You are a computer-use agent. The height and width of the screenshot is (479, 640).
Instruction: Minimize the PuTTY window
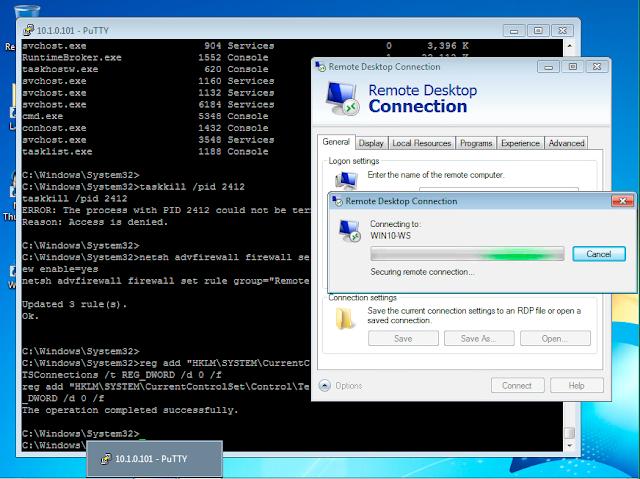click(x=514, y=31)
